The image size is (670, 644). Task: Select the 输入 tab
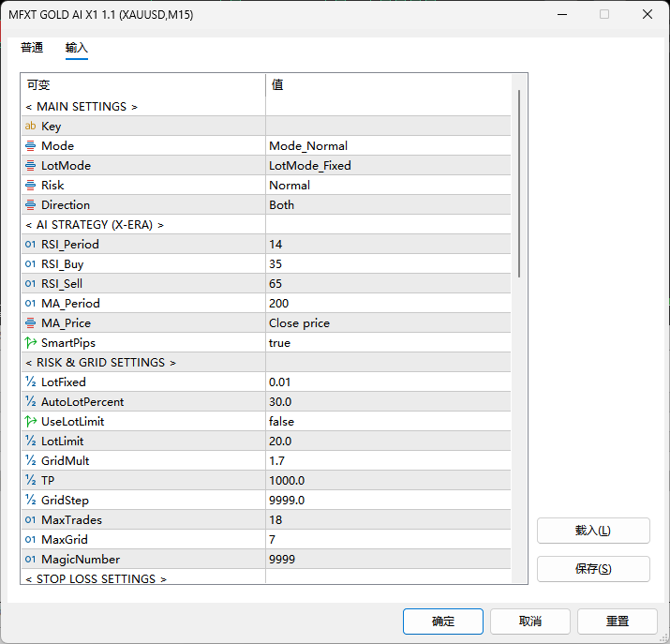pos(77,48)
